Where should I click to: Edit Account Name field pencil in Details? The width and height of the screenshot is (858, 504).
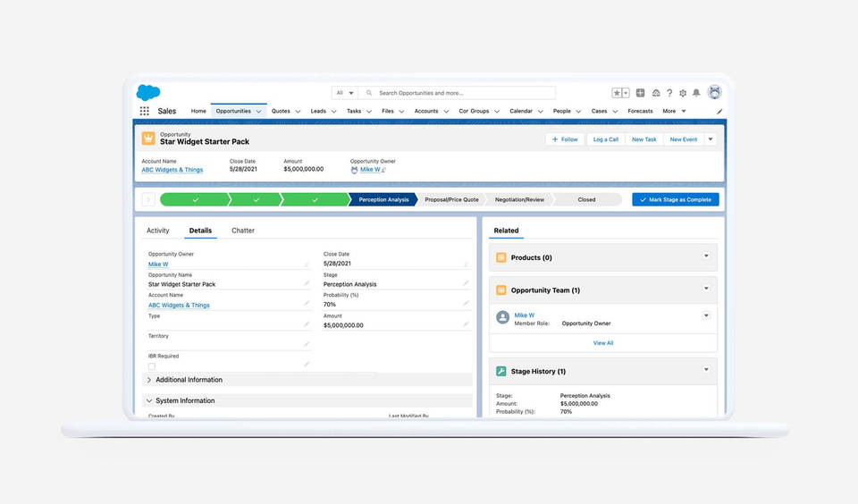click(307, 303)
